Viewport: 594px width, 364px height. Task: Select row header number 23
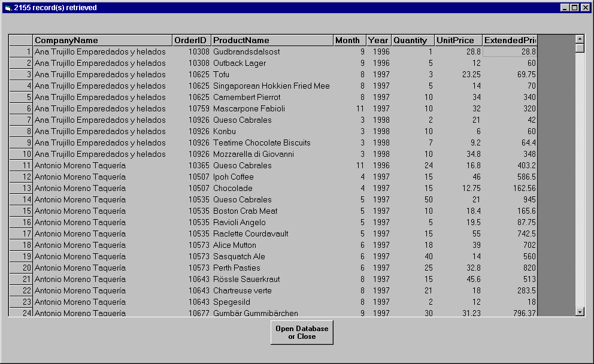click(x=21, y=302)
